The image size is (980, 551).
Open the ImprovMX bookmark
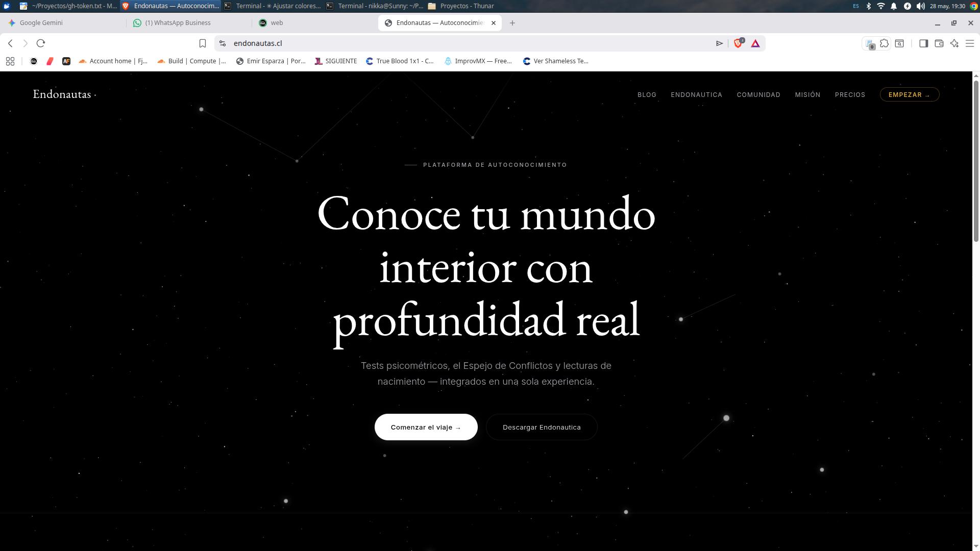tap(478, 61)
